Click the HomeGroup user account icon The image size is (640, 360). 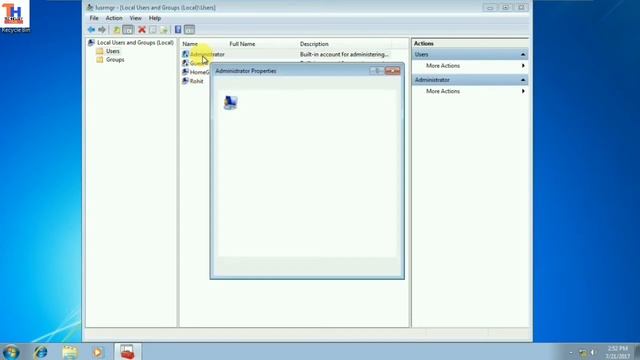point(185,72)
